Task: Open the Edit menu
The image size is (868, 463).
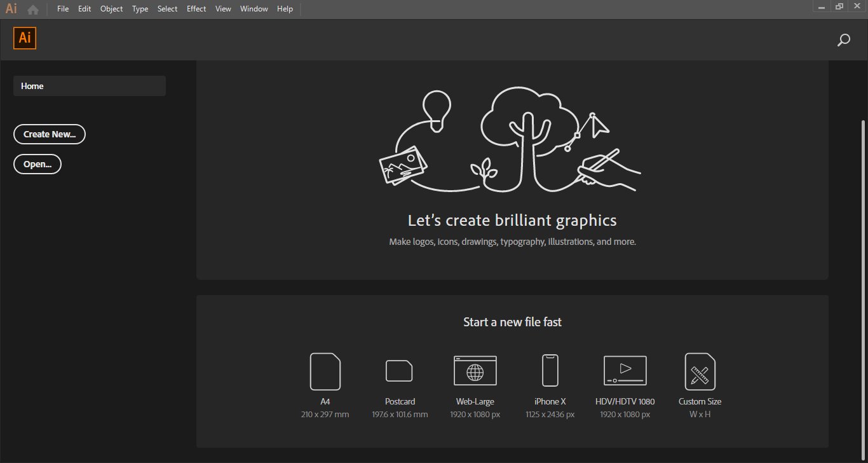Action: coord(85,9)
